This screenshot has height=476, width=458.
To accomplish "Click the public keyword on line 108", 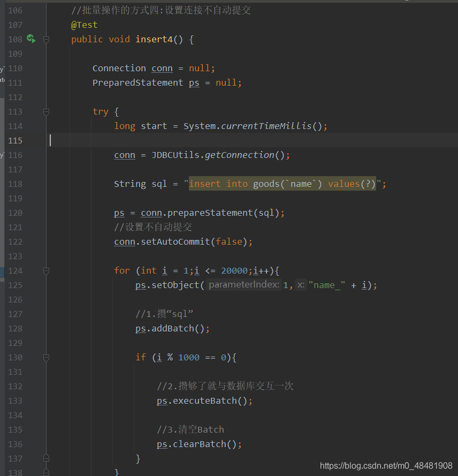I will (87, 40).
